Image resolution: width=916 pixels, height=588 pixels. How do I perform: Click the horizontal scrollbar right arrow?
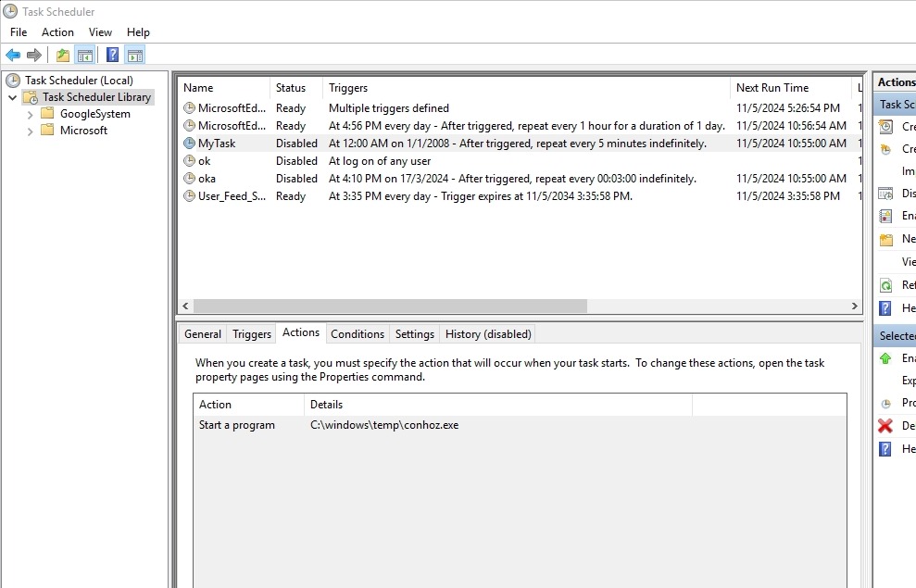click(855, 306)
